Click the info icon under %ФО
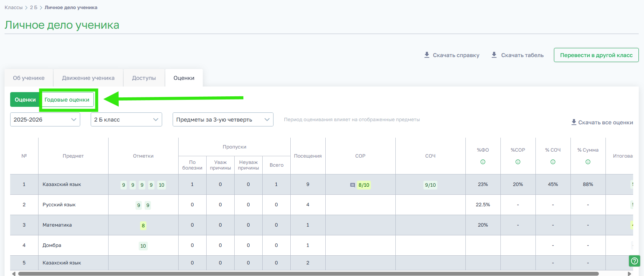Screen dimensions: 644x276 pyautogui.click(x=483, y=162)
